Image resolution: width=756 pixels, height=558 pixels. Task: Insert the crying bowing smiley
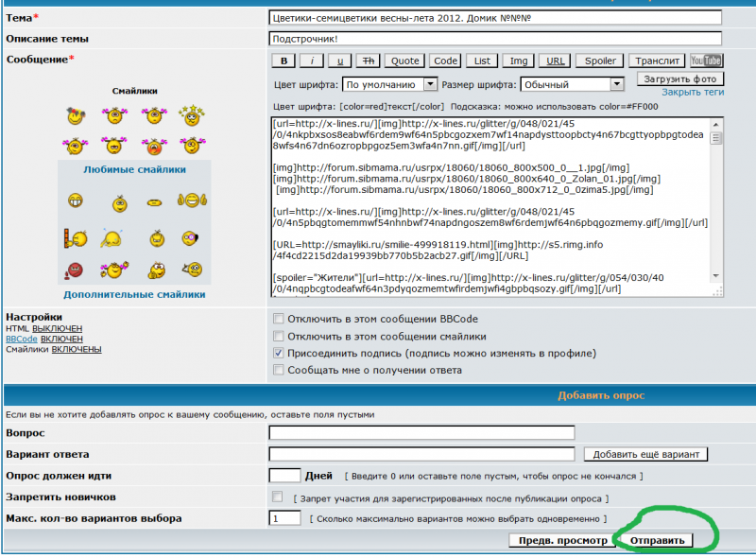click(x=112, y=238)
